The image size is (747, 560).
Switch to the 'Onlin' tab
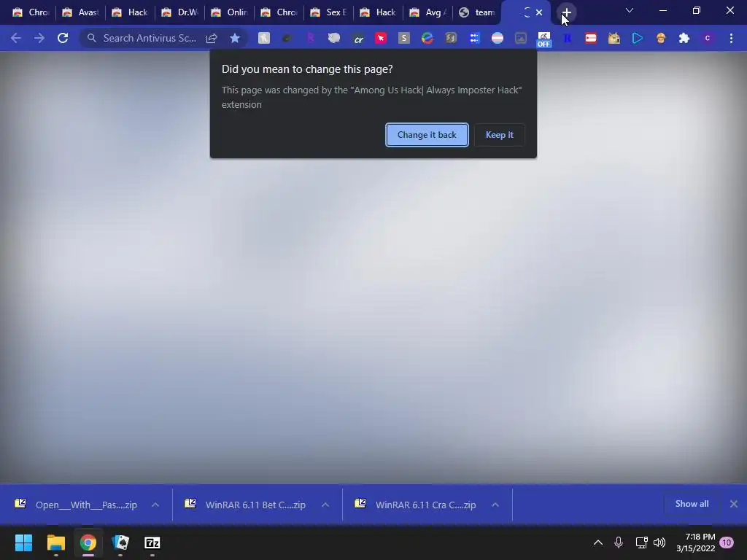pyautogui.click(x=230, y=12)
